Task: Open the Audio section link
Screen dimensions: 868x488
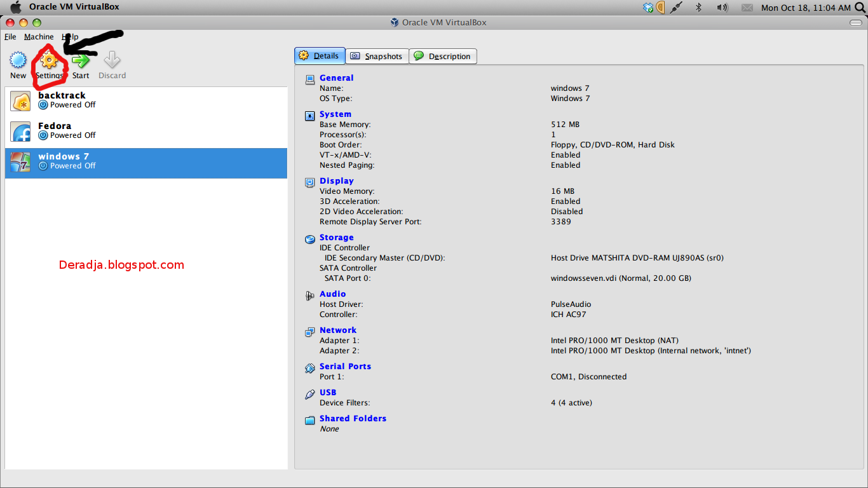Action: tap(333, 294)
